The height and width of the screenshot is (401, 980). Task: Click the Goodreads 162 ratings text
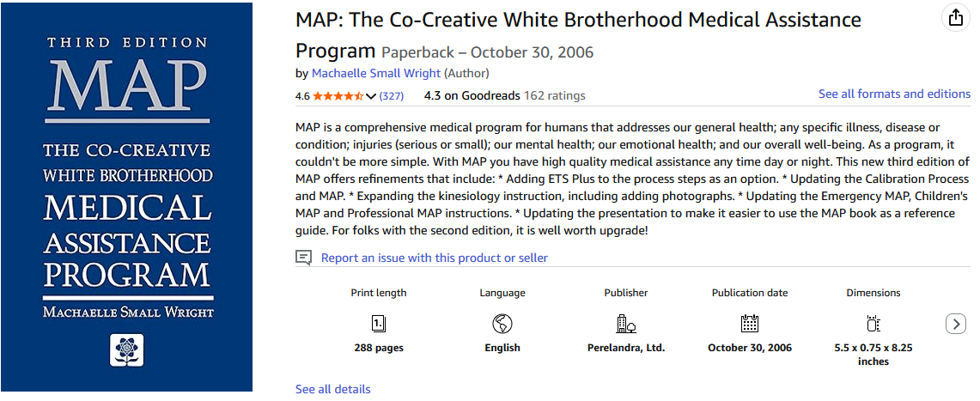tap(504, 95)
